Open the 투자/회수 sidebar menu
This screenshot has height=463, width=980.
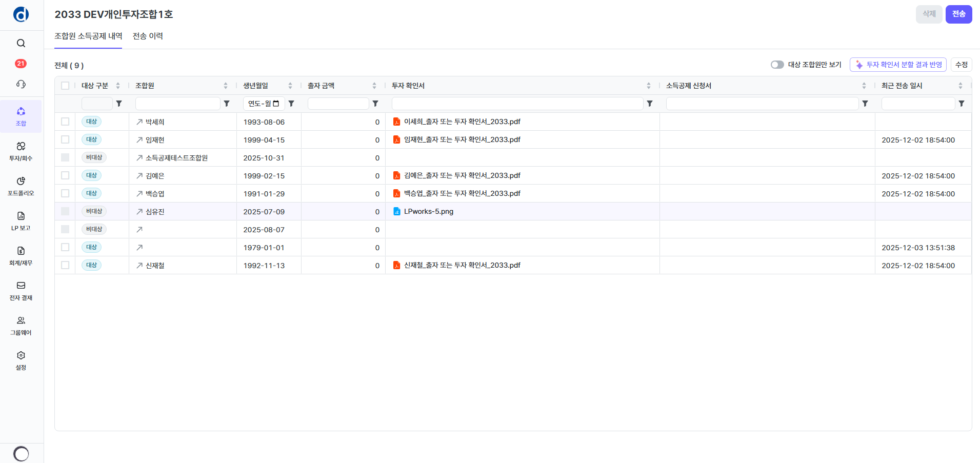(x=21, y=151)
